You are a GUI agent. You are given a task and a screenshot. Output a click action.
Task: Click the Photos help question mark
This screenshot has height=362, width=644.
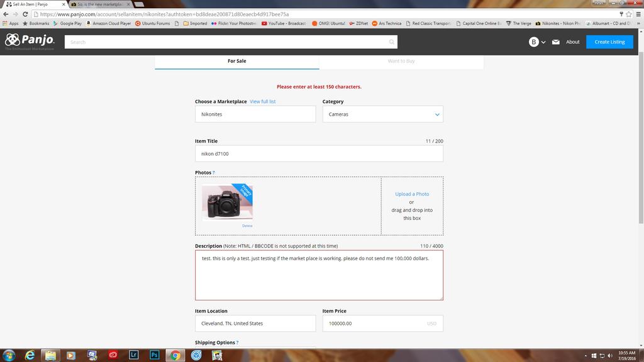click(x=214, y=173)
